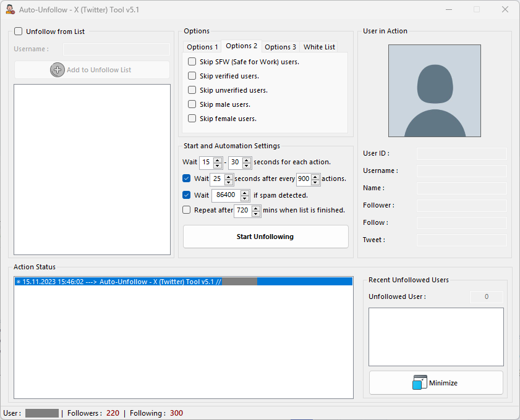Click the Name field in User in Action

(x=462, y=188)
